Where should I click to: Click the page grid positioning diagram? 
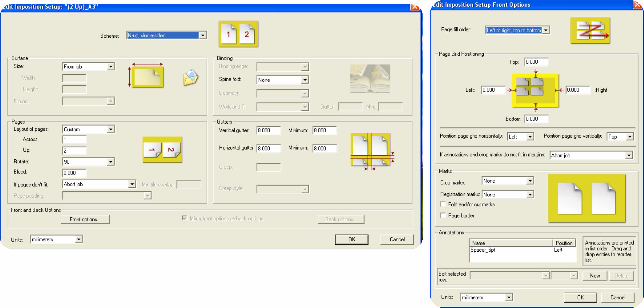coord(536,91)
